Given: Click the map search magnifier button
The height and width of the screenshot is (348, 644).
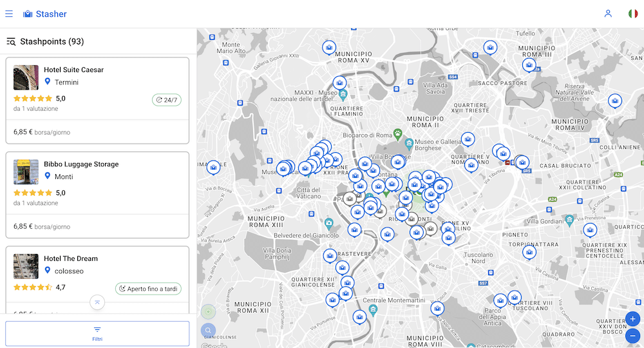Looking at the screenshot, I should tap(208, 331).
